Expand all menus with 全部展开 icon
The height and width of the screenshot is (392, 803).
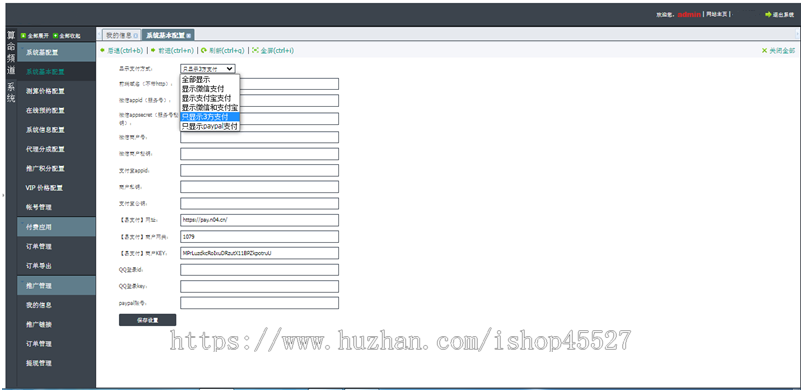coord(23,36)
